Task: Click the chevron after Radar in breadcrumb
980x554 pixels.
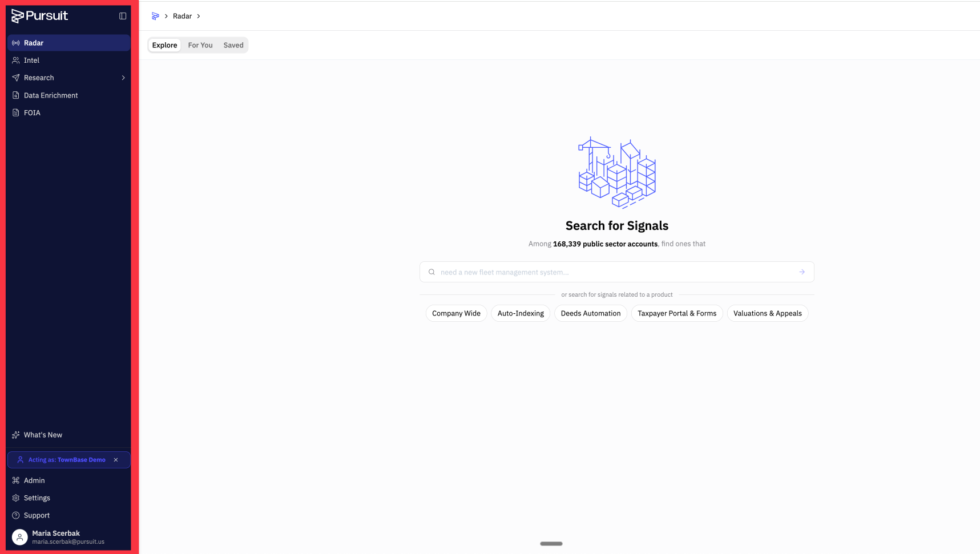Action: coord(199,16)
